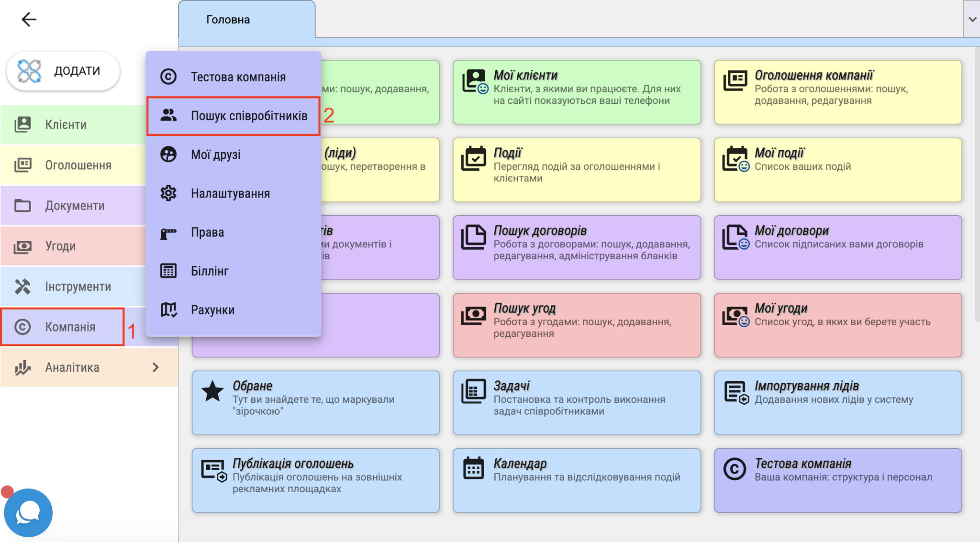Click the Обране star icon
Viewport: 980px width, 542px height.
pos(212,391)
